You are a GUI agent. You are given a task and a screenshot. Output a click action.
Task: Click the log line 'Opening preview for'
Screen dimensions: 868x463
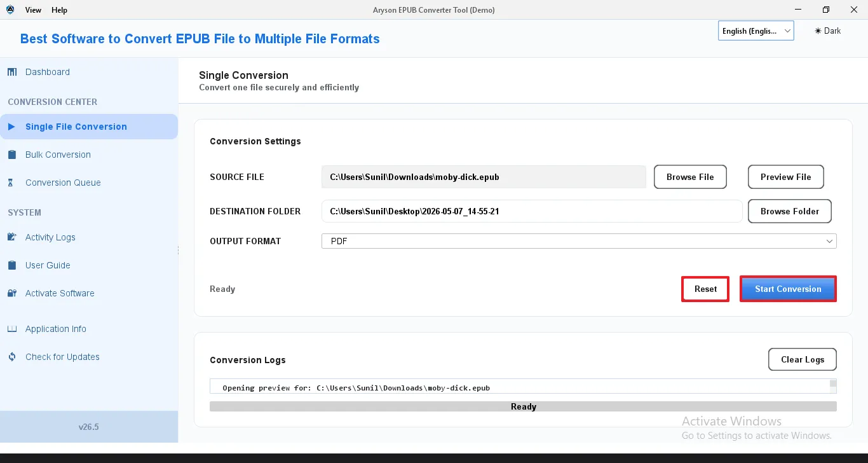356,387
